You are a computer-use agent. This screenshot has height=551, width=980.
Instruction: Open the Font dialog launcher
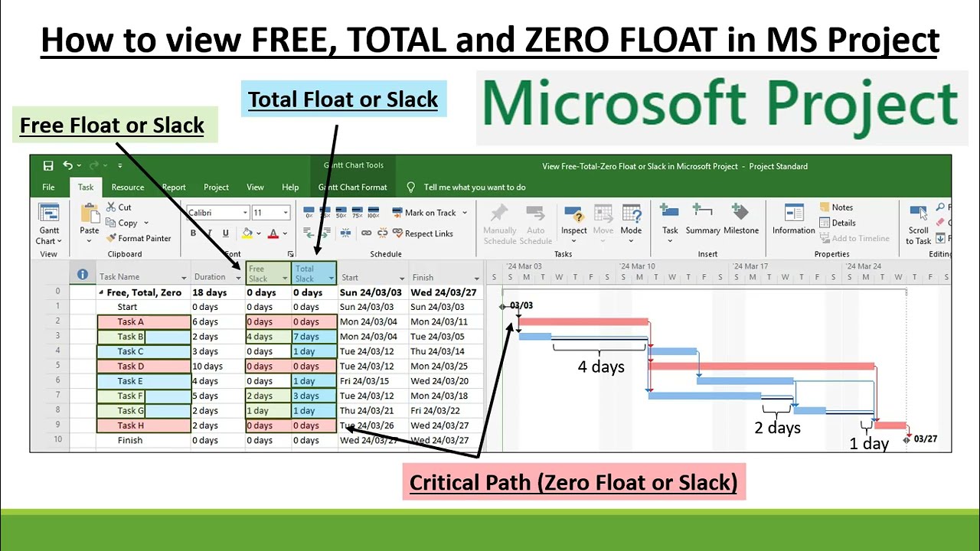[x=290, y=254]
